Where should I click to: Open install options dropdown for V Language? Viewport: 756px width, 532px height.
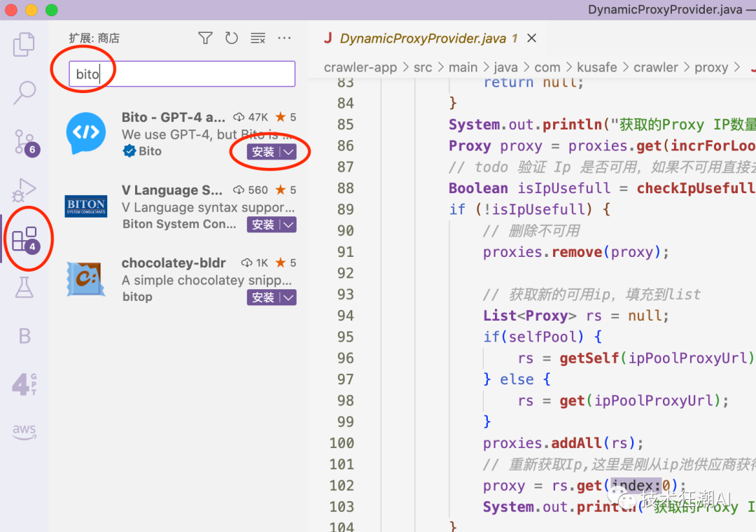(288, 225)
